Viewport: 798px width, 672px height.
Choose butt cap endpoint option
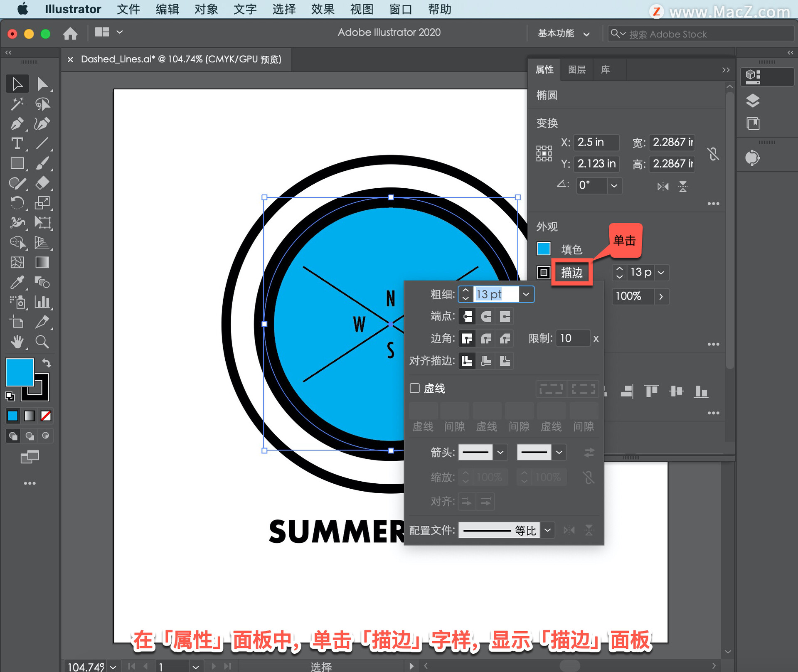pos(467,317)
